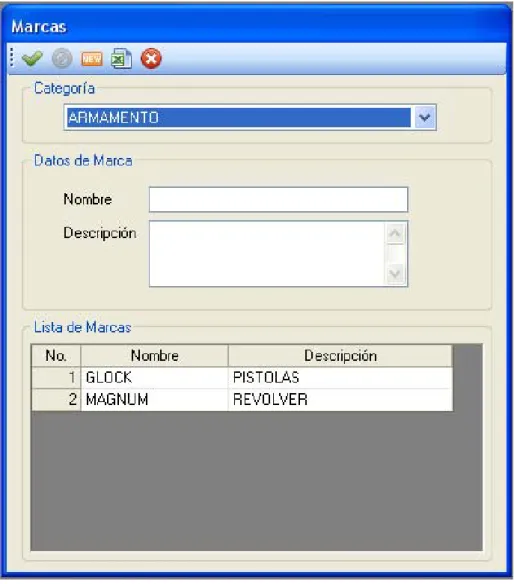This screenshot has height=584, width=514.
Task: Select the REVOLVER cell
Action: 340,400
